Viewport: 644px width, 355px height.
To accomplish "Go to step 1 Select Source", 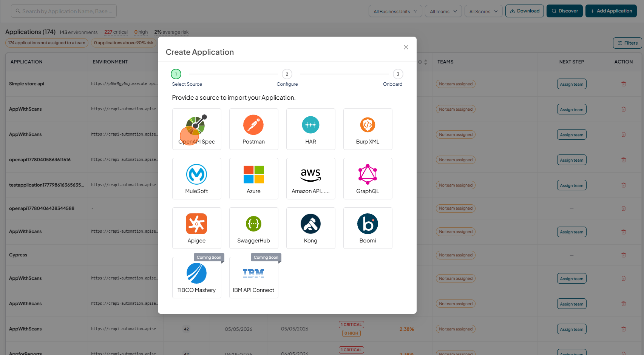I will (176, 74).
